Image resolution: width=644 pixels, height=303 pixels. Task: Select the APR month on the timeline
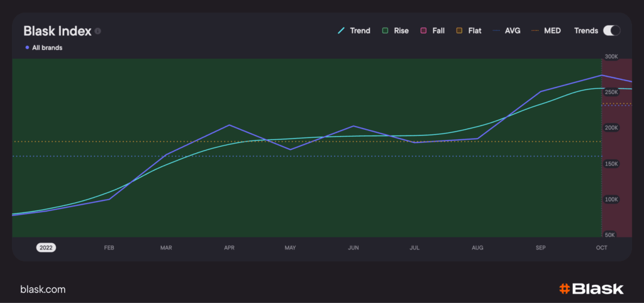229,248
